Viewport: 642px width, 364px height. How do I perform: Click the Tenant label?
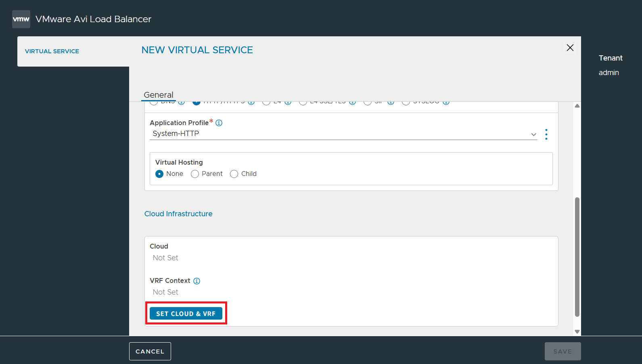click(611, 58)
